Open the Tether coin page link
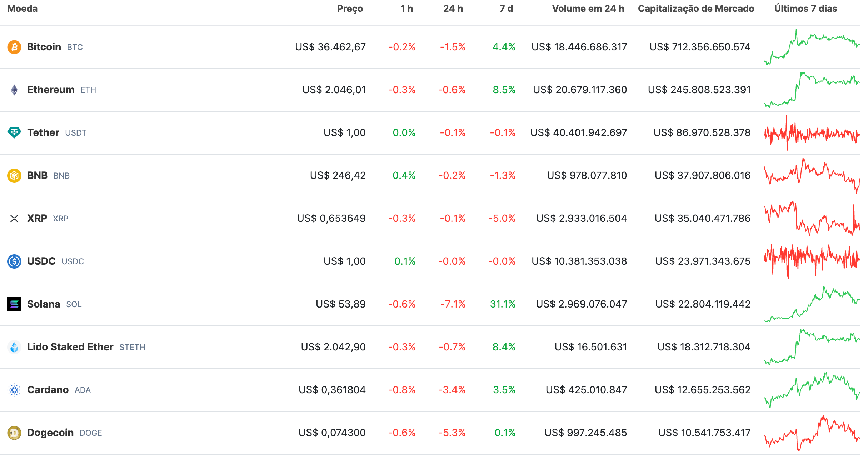 tap(43, 133)
